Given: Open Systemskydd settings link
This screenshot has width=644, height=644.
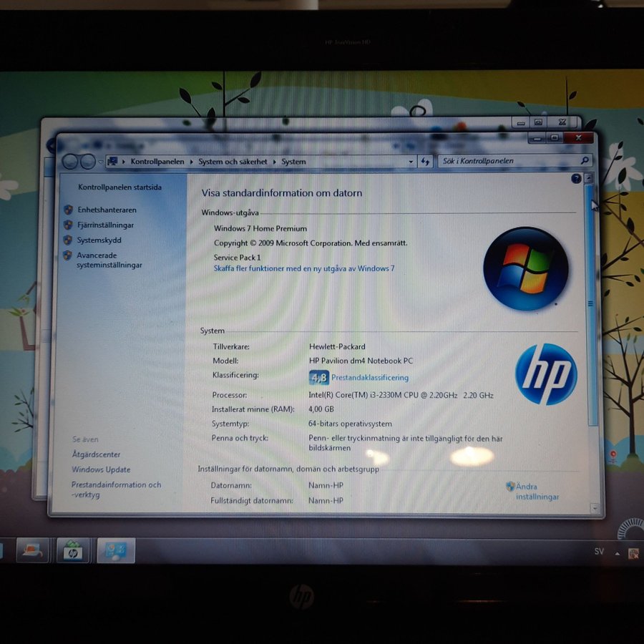Looking at the screenshot, I should [99, 240].
